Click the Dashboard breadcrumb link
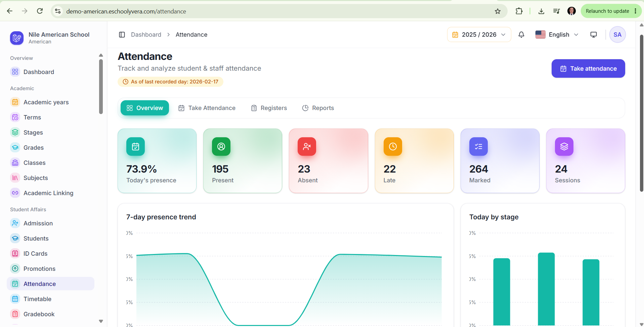 tap(146, 35)
